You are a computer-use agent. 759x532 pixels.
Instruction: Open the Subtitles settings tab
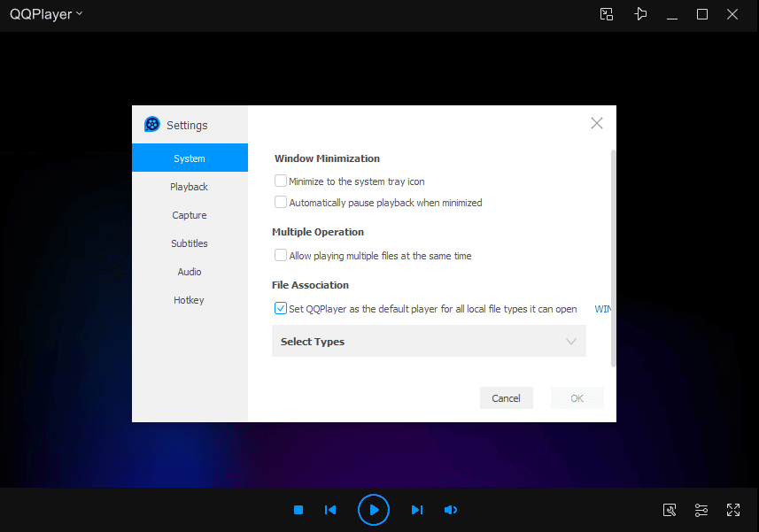coord(190,243)
